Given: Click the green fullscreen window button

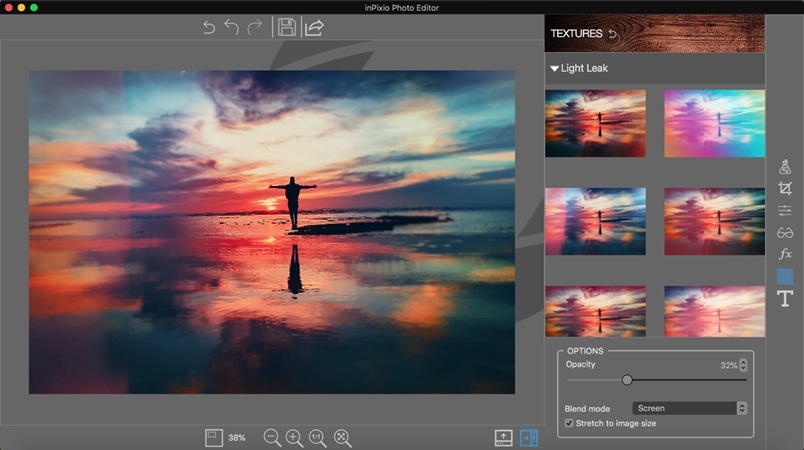Looking at the screenshot, I should coord(34,7).
